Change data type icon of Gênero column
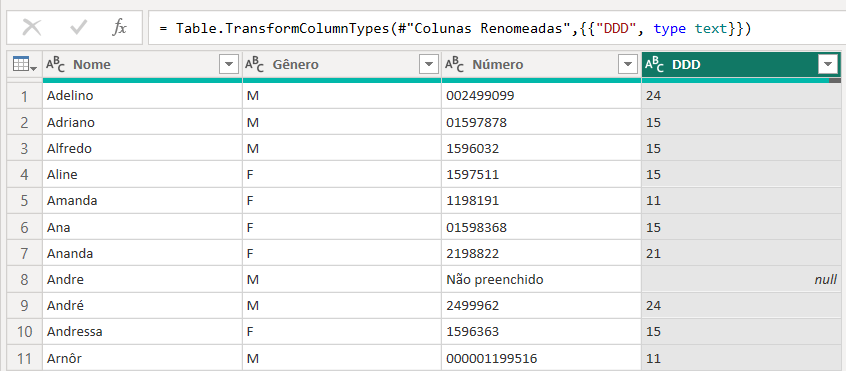Screen dimensions: 846x371 [255, 65]
